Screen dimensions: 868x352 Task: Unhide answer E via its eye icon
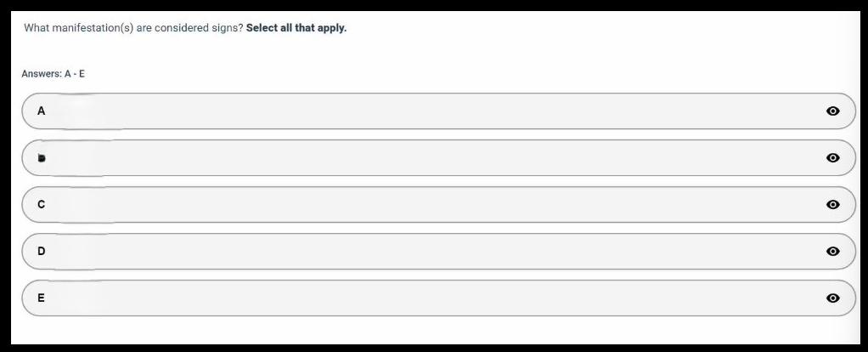[832, 298]
